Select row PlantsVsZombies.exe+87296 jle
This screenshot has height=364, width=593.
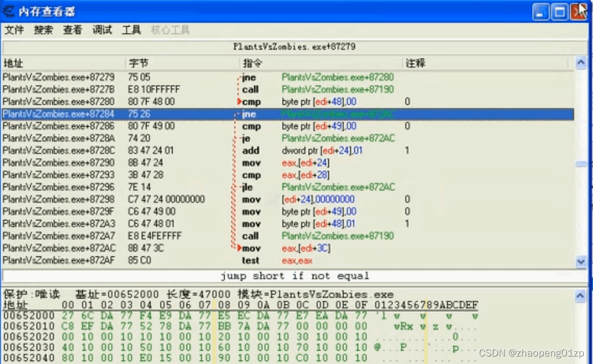pos(288,187)
